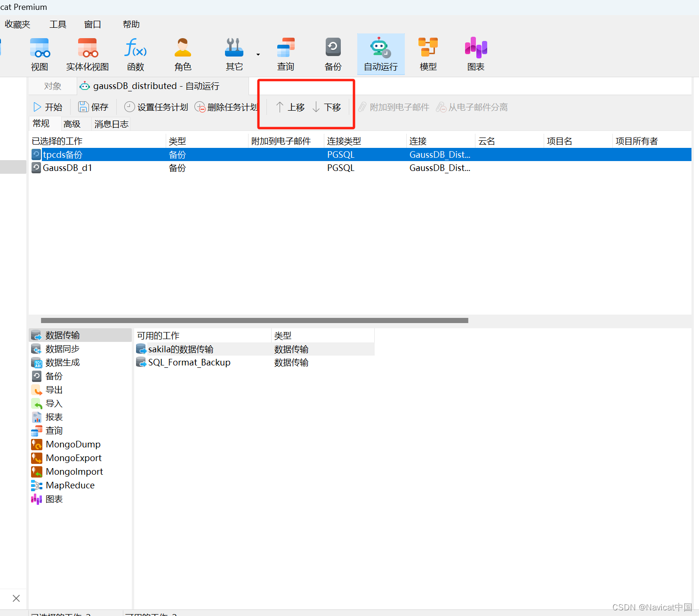Screen dimensions: 699x616
Task: Select MongoDump job type
Action: [80, 444]
